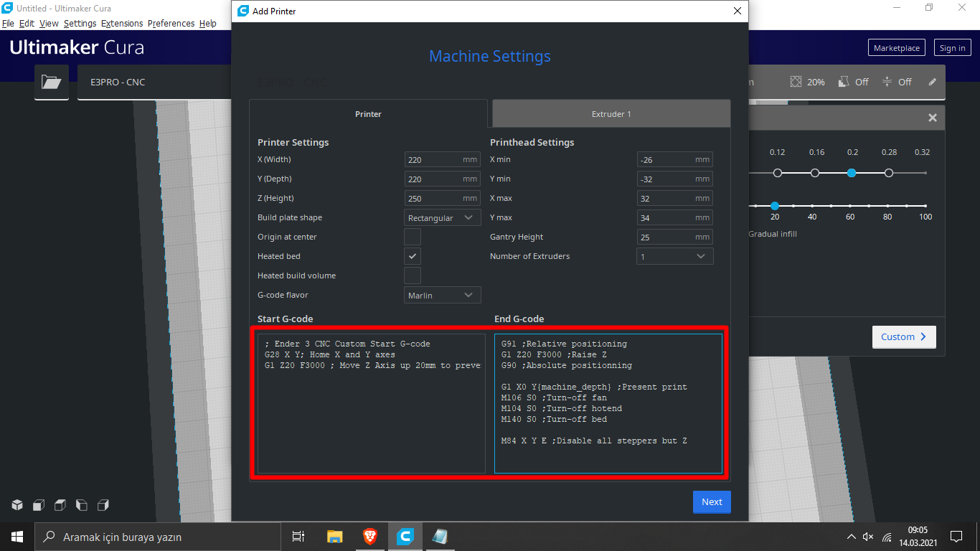Select 0.28 layer height on slider
980x551 pixels.
(x=889, y=173)
